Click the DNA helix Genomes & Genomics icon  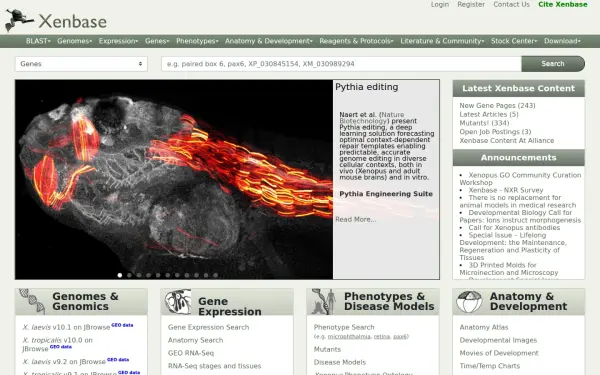click(32, 302)
